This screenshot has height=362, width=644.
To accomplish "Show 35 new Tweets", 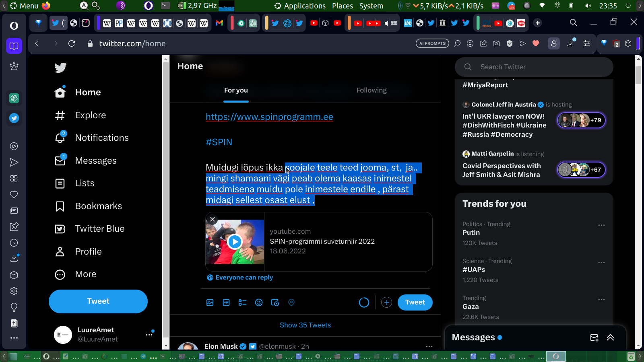I will click(305, 325).
